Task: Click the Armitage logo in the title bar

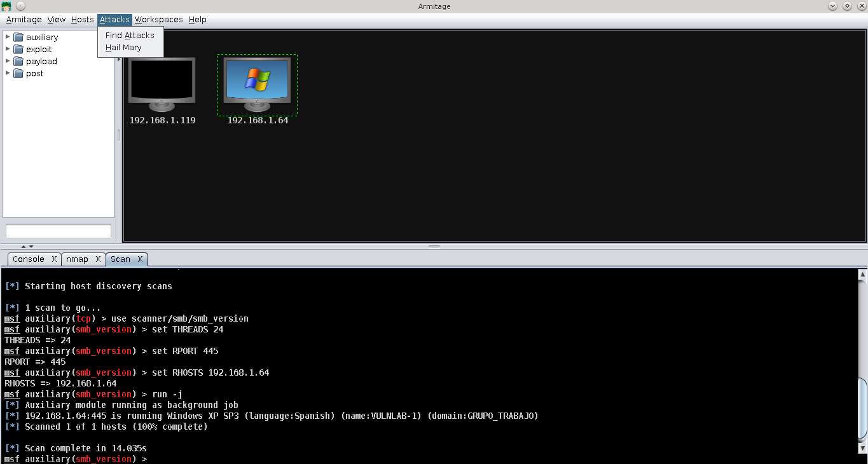Action: 6,6
